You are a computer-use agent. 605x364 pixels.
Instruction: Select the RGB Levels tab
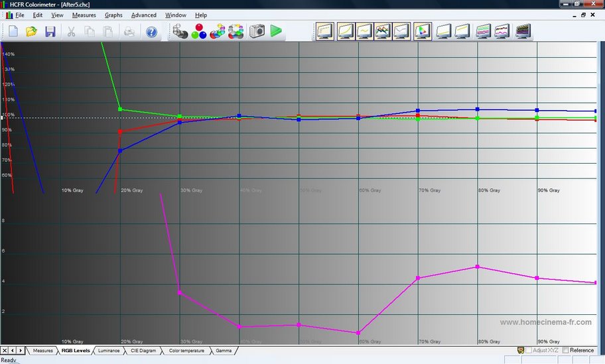click(x=76, y=351)
